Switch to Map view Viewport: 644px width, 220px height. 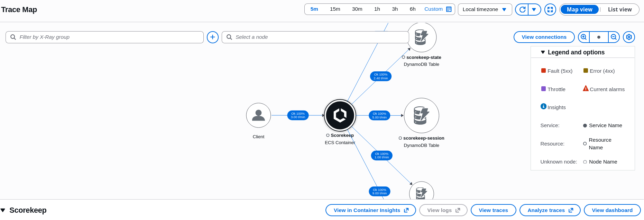click(x=580, y=9)
